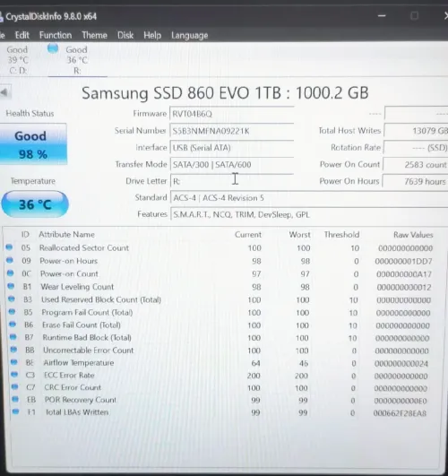Open the Theme menu
The width and height of the screenshot is (448, 476).
(94, 35)
